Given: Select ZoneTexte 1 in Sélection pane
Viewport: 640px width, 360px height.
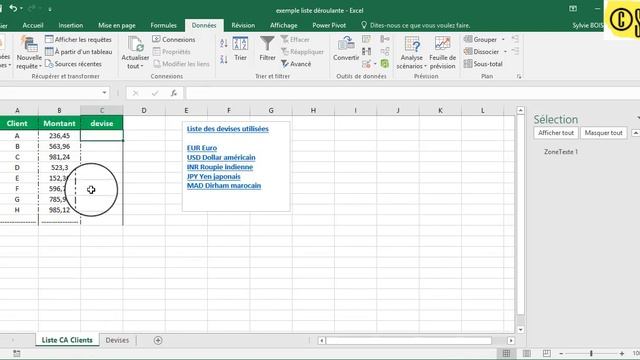Looking at the screenshot, I should pos(561,152).
